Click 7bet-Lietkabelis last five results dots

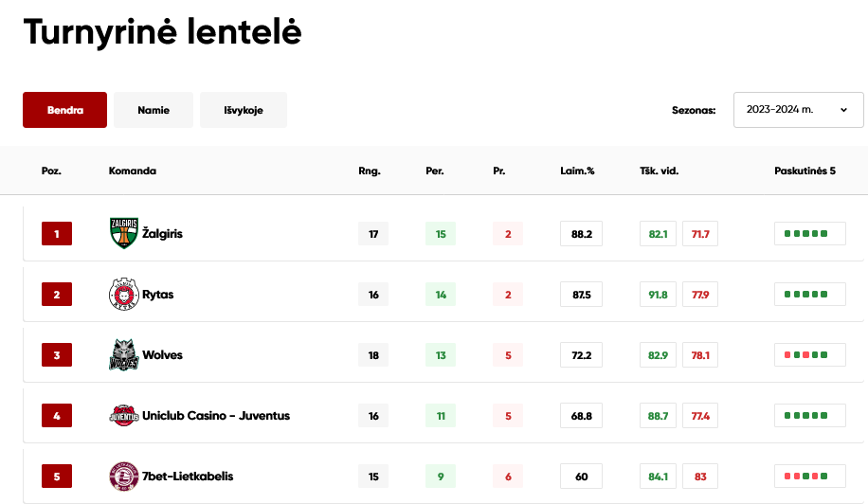point(810,477)
